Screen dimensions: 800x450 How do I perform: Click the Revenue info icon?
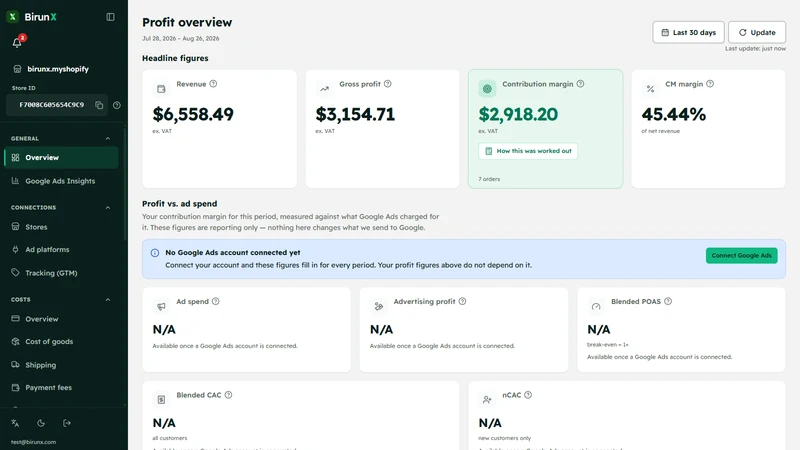(x=213, y=84)
